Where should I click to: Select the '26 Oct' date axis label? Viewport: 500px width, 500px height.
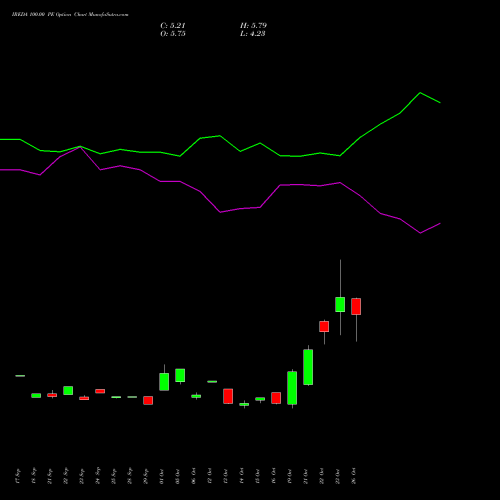pyautogui.click(x=354, y=476)
